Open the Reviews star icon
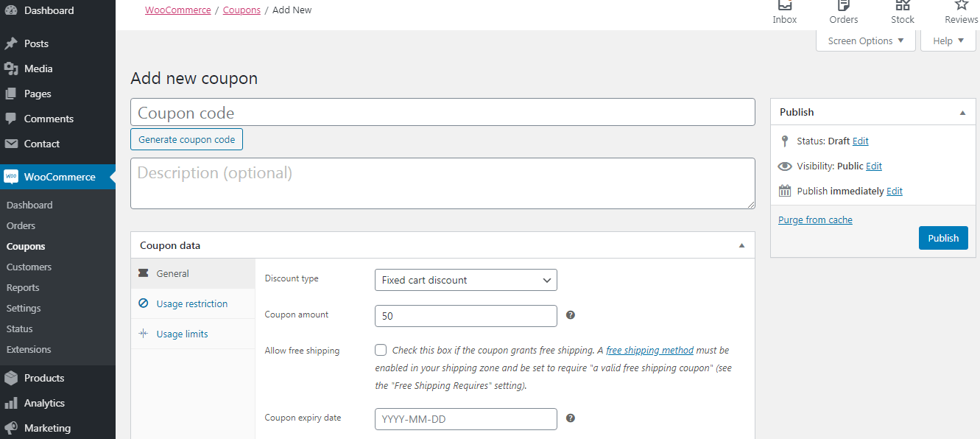 pos(961,6)
